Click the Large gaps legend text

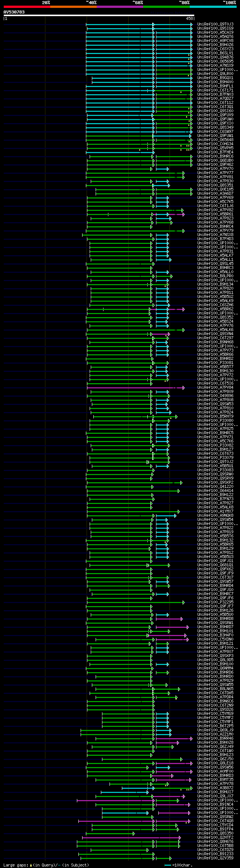pyautogui.click(x=46, y=865)
